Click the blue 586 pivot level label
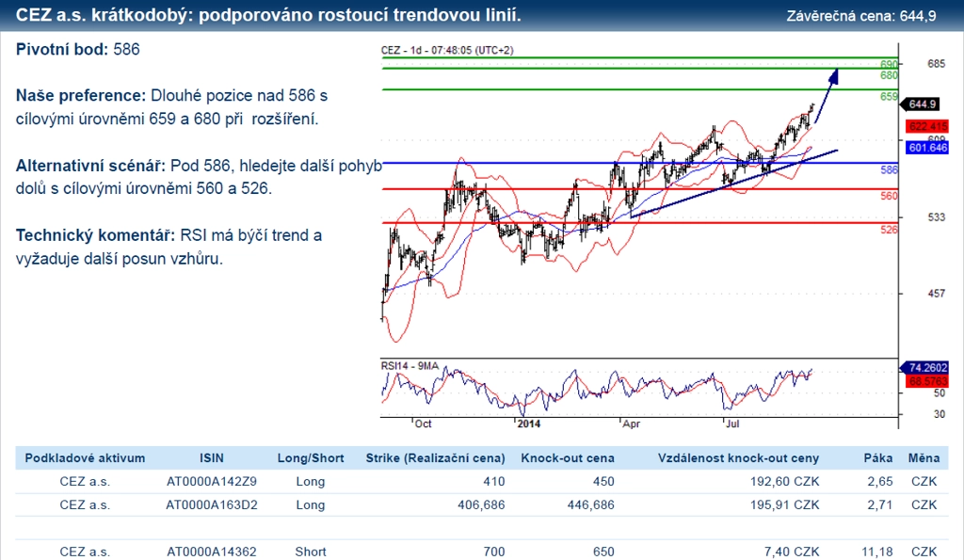 (889, 169)
